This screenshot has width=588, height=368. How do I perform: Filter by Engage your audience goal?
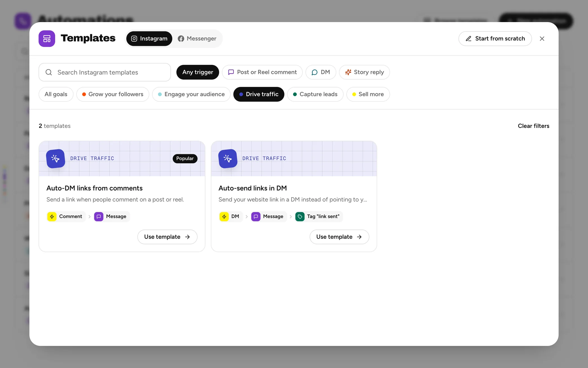pyautogui.click(x=191, y=94)
